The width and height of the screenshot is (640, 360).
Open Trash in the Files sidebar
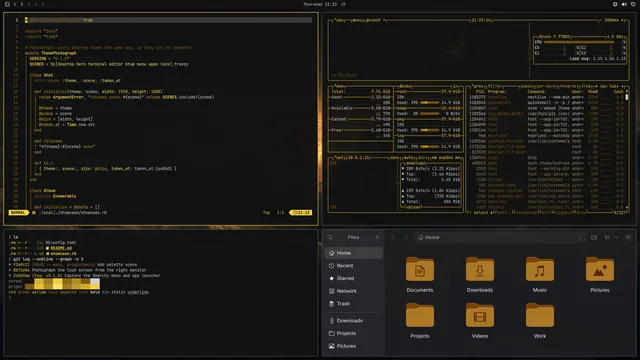click(x=353, y=304)
